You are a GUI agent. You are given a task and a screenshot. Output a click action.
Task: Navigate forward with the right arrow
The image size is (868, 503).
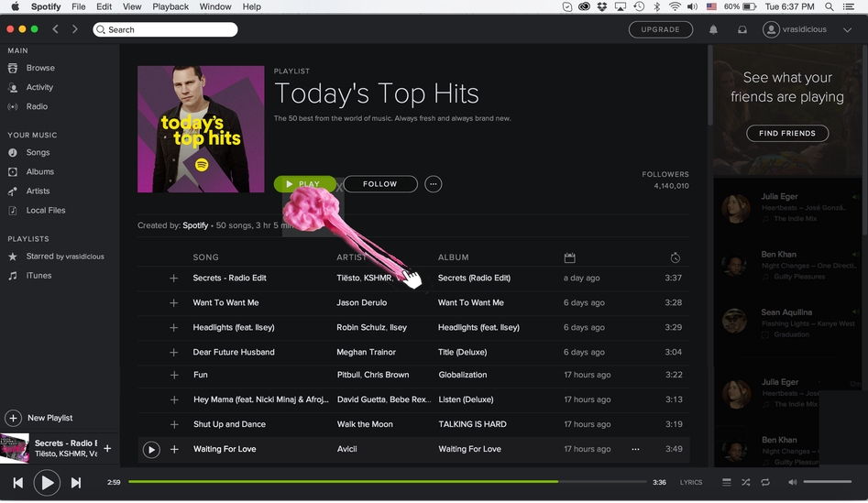pyautogui.click(x=75, y=29)
